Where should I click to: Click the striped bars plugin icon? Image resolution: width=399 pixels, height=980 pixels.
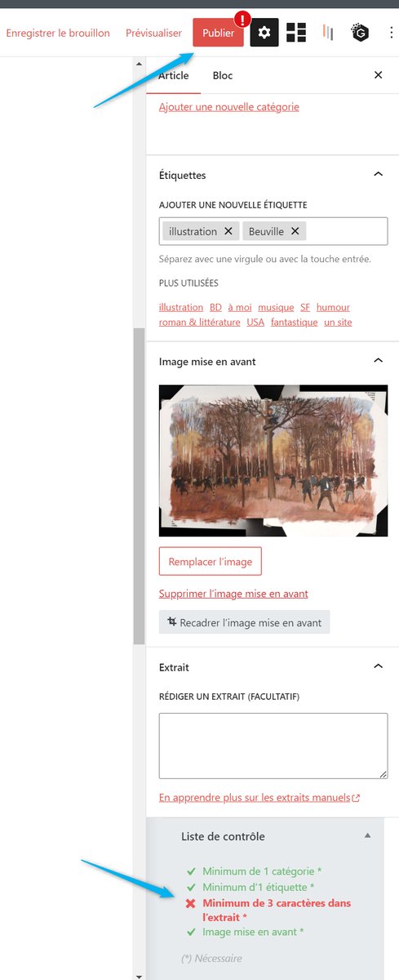pos(327,33)
